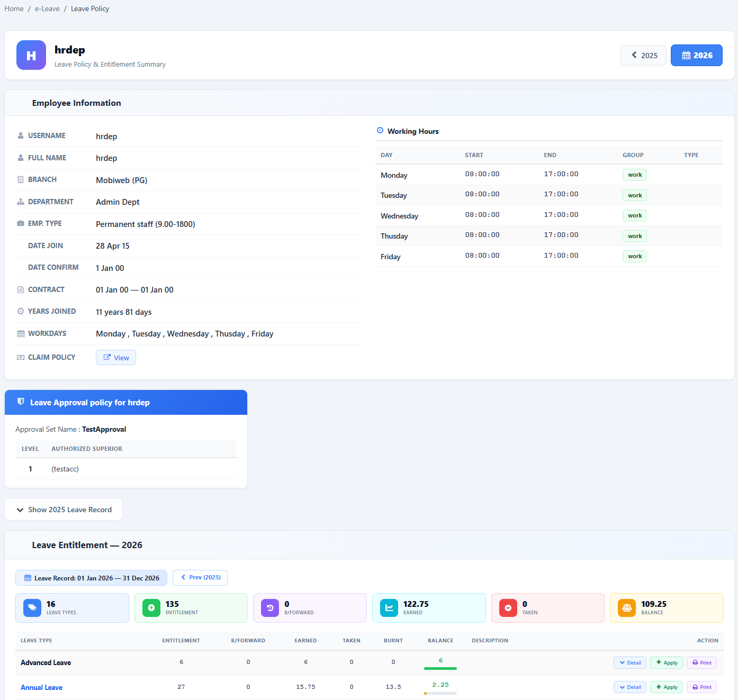Screen dimensions: 738x700
Task: Click the leave types tag icon
Action: (x=32, y=607)
